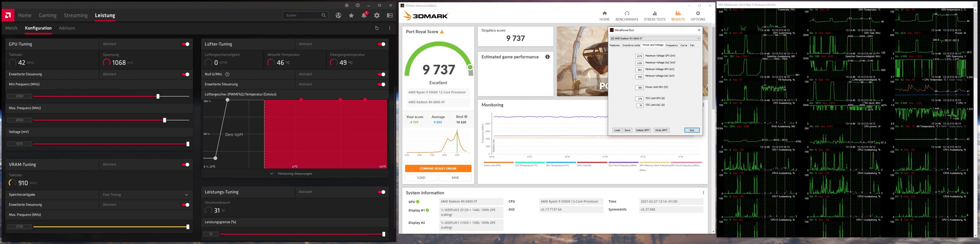The height and width of the screenshot is (244, 980).
Task: Click the Port Royal Score warning icon
Action: pyautogui.click(x=442, y=32)
